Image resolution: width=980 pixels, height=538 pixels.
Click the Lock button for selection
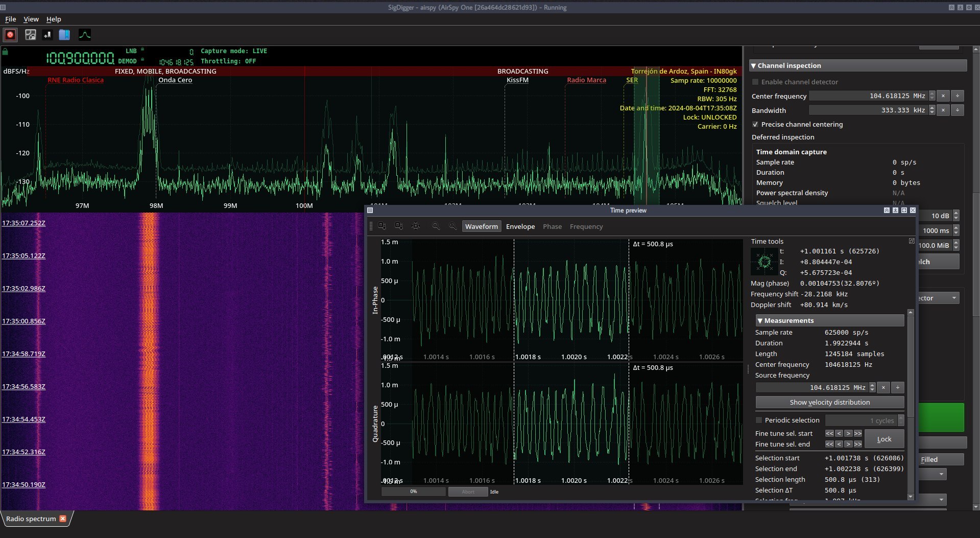[884, 439]
